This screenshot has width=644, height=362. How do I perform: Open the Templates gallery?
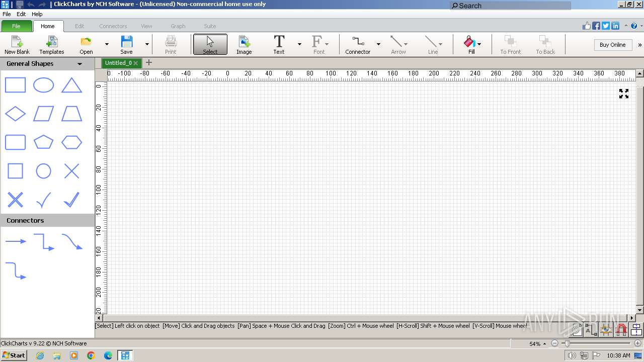pos(52,45)
